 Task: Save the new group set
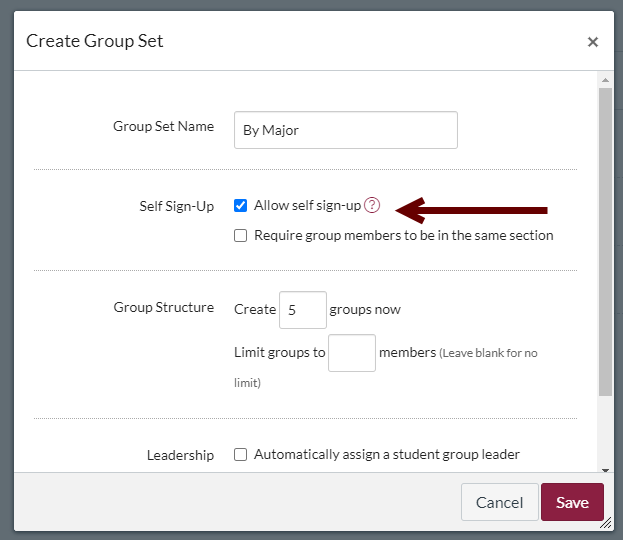pyautogui.click(x=572, y=502)
